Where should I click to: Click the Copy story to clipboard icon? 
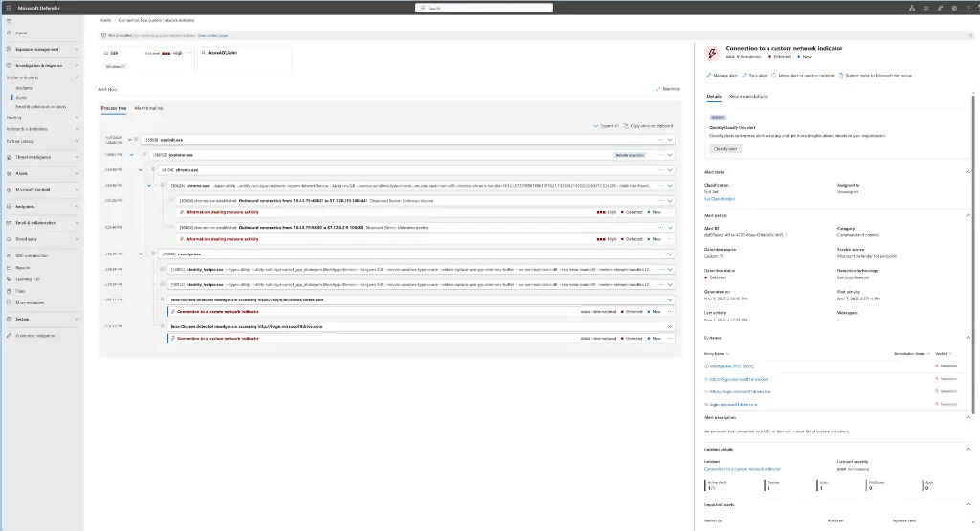tap(626, 126)
